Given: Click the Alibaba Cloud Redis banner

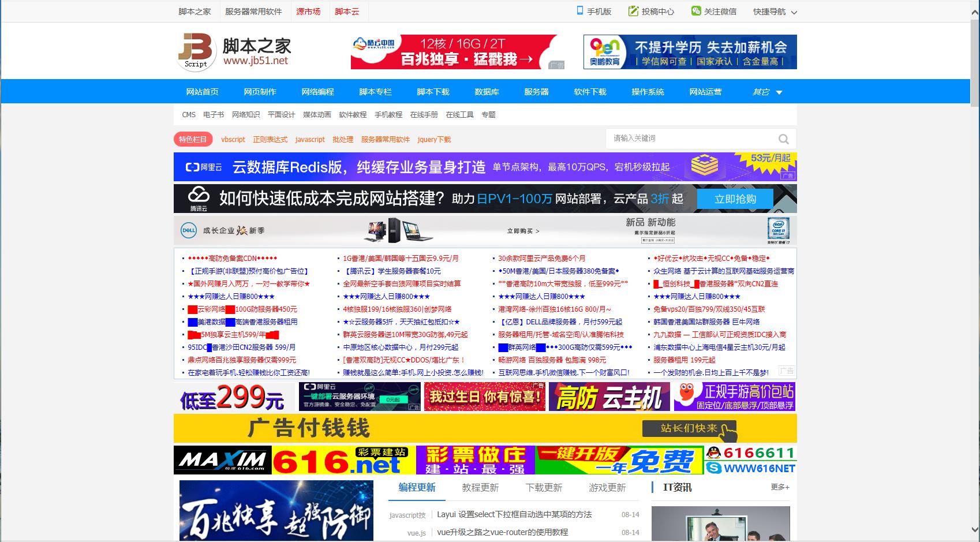Looking at the screenshot, I should click(485, 167).
